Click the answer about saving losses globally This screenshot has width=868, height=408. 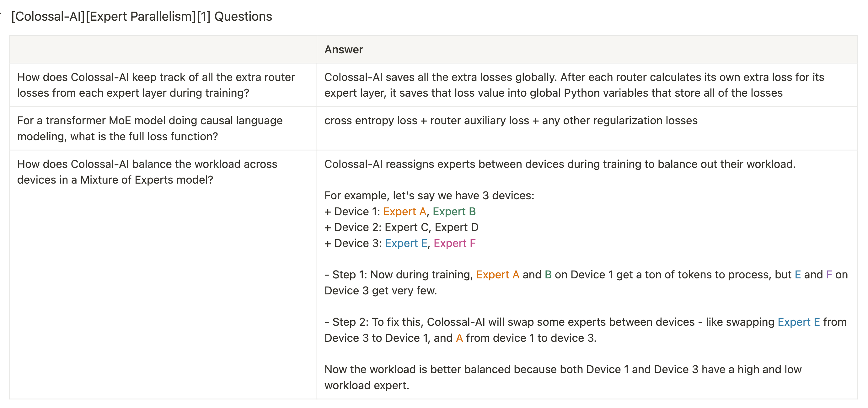pyautogui.click(x=574, y=85)
